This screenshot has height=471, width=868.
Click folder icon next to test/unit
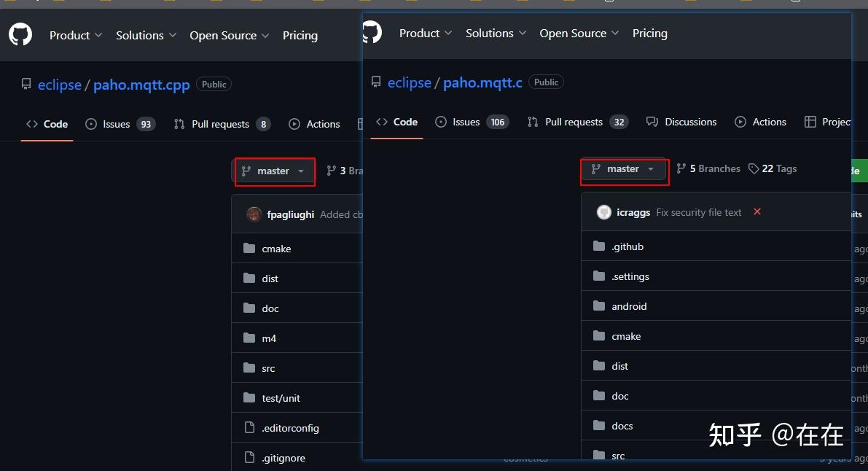click(250, 398)
